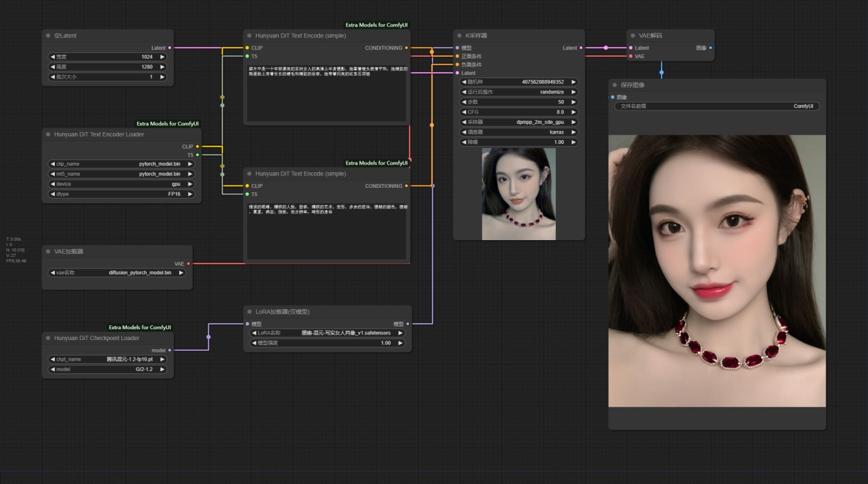Open the vae名称 model dropdown
Screen dimensions: 868x484
coord(117,273)
